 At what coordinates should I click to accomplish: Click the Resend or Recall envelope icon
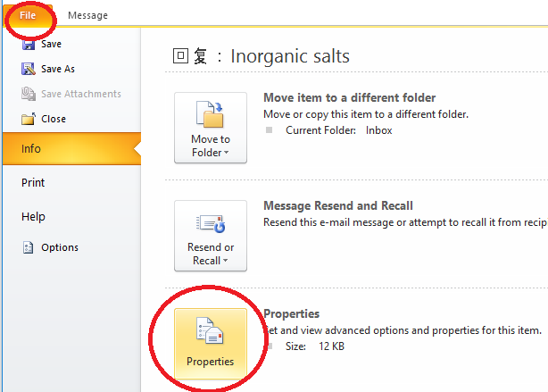(211, 224)
